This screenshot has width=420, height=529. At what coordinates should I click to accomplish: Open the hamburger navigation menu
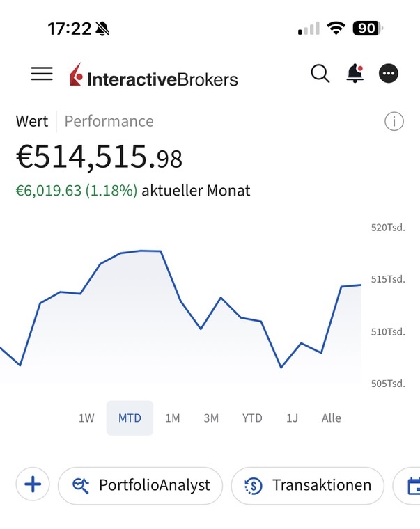pos(42,74)
